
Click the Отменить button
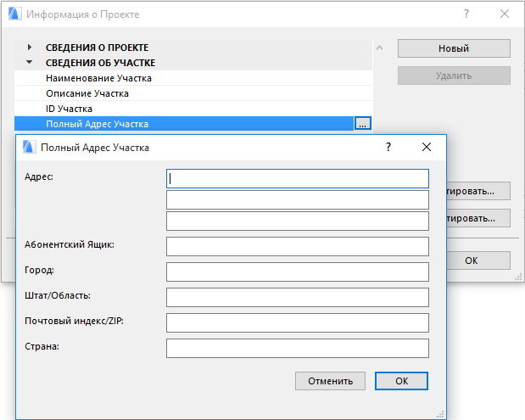click(x=330, y=381)
